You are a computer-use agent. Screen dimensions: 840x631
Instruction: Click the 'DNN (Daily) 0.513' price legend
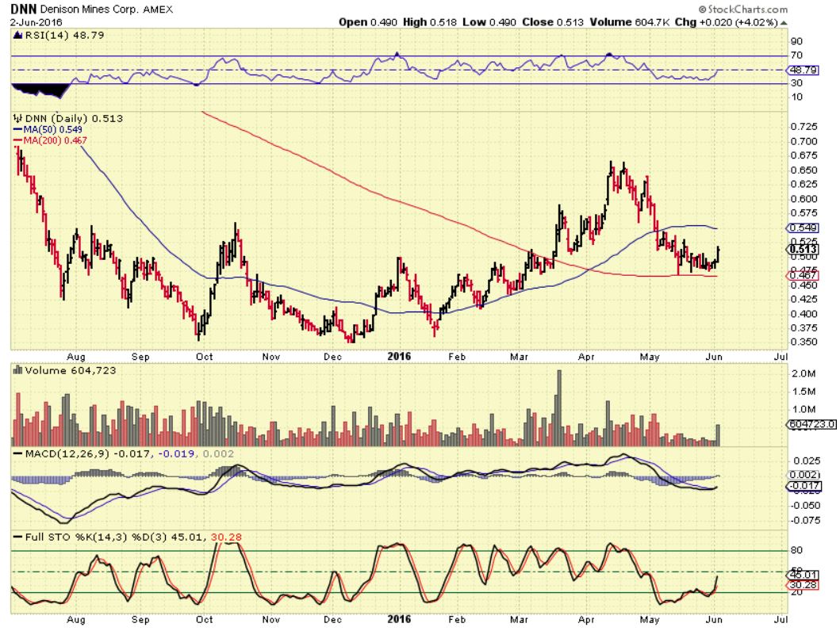pos(74,119)
